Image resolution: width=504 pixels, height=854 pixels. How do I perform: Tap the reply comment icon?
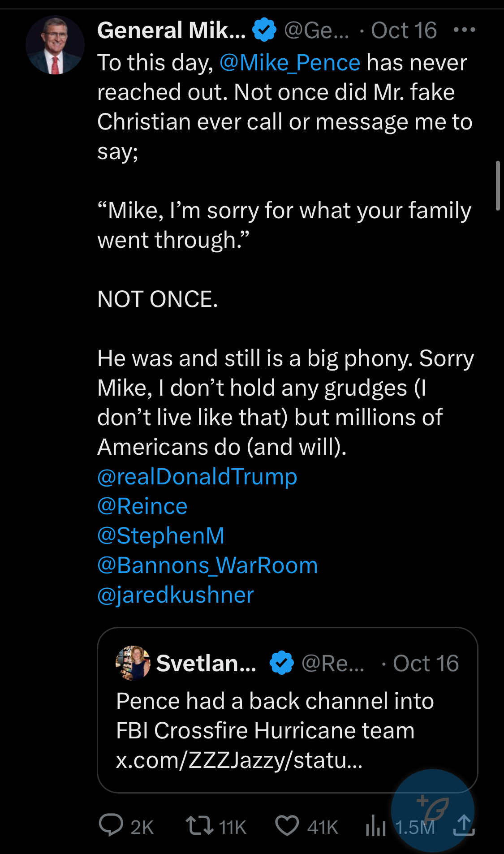(x=111, y=825)
